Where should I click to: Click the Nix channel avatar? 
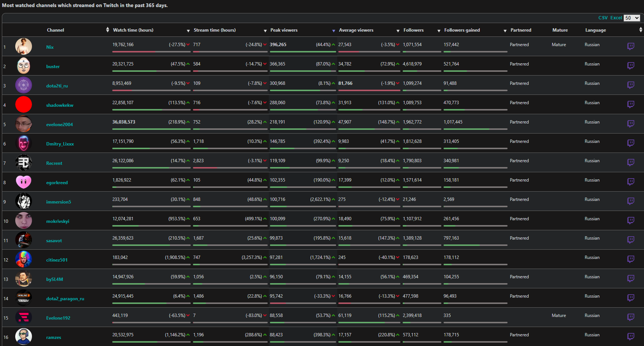click(x=23, y=47)
